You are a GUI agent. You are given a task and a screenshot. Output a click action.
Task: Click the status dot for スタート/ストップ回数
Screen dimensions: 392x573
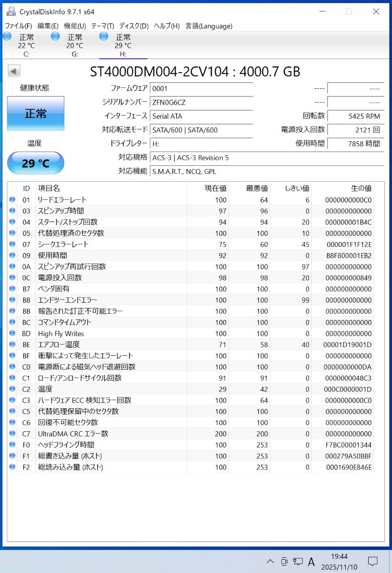[x=12, y=222]
